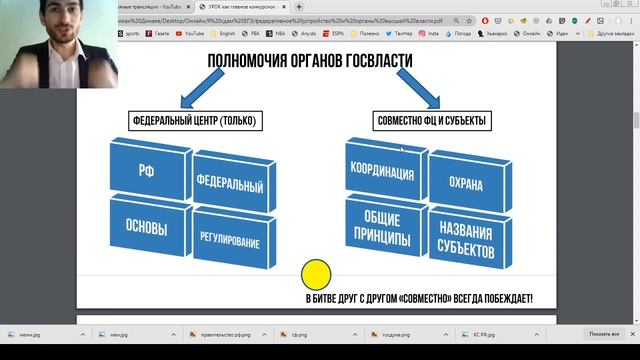Open the English bookmarks folder
This screenshot has height=360, width=640.
223,33
